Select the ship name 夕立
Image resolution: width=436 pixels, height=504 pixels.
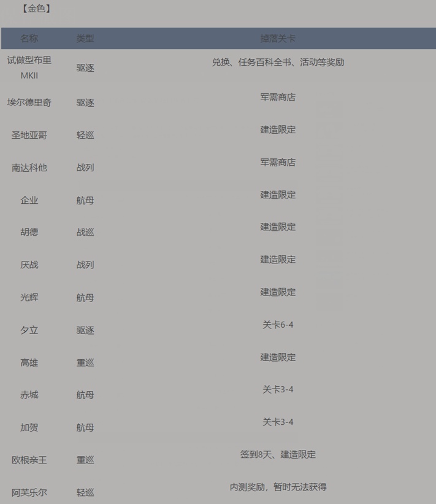coord(29,330)
